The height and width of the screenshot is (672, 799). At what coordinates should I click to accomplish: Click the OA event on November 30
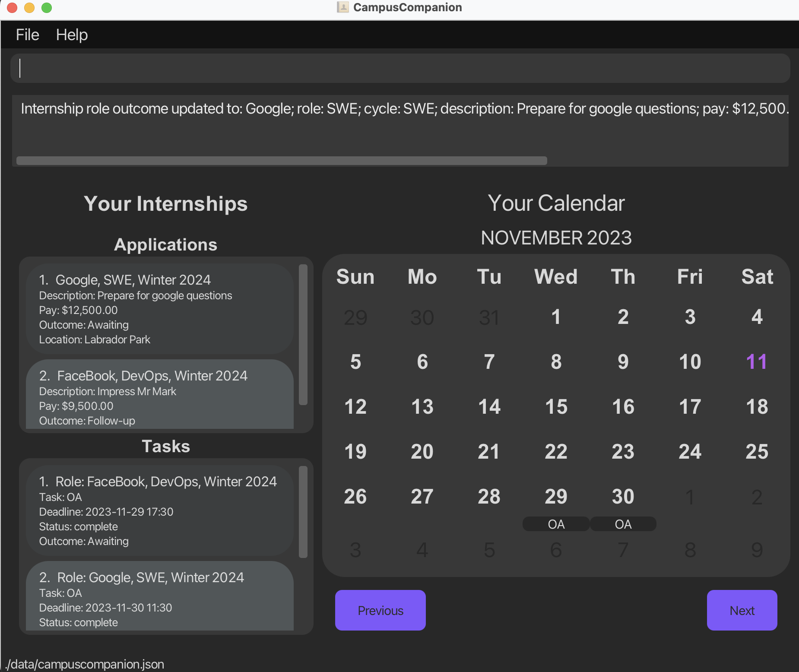[x=623, y=524]
